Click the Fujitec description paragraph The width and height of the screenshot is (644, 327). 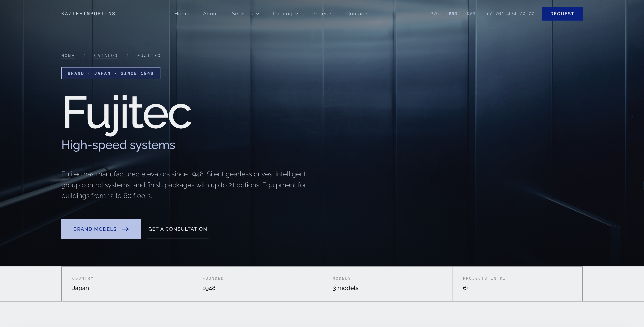184,185
